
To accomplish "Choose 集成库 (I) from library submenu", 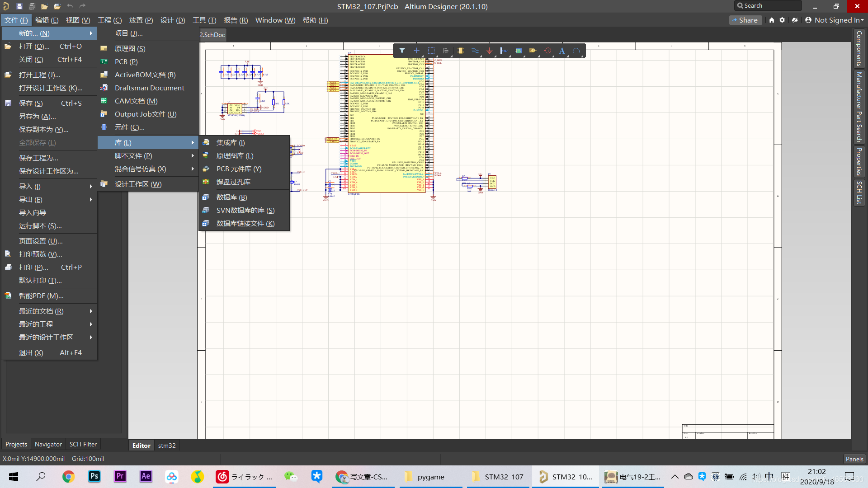I will coord(244,143).
